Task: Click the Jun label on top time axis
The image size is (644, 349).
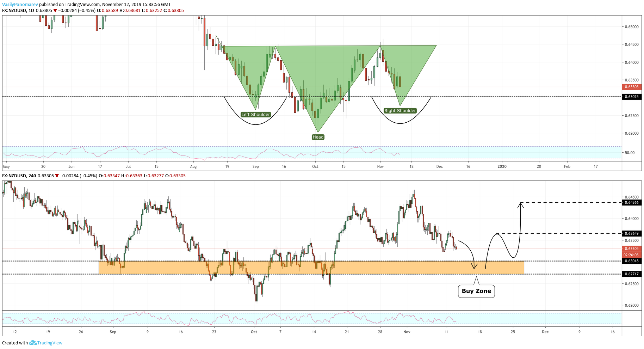Action: coord(72,166)
